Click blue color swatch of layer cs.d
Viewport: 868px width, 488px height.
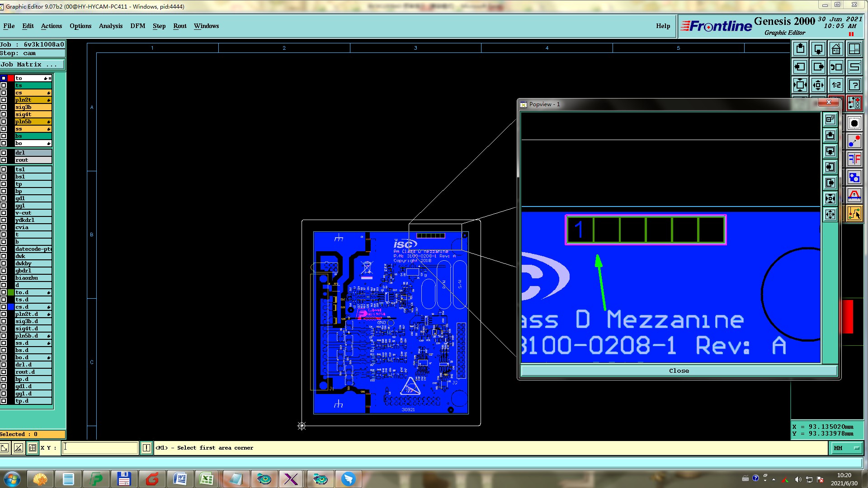coord(11,307)
